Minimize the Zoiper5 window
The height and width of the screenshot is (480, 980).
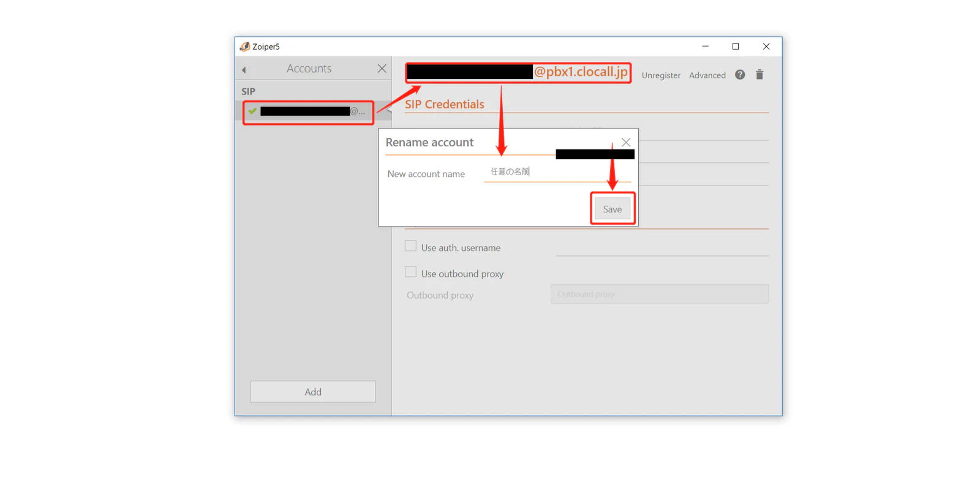pos(705,47)
